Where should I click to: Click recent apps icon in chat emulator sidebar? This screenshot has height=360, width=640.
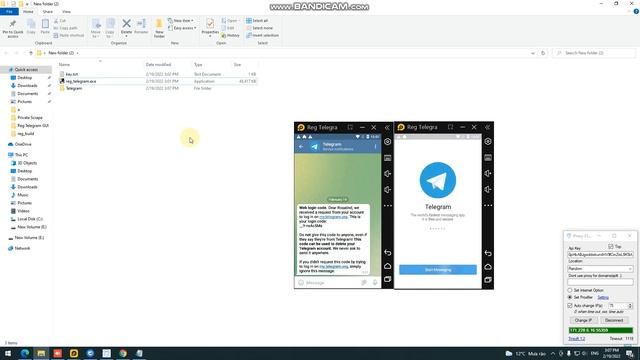click(387, 280)
